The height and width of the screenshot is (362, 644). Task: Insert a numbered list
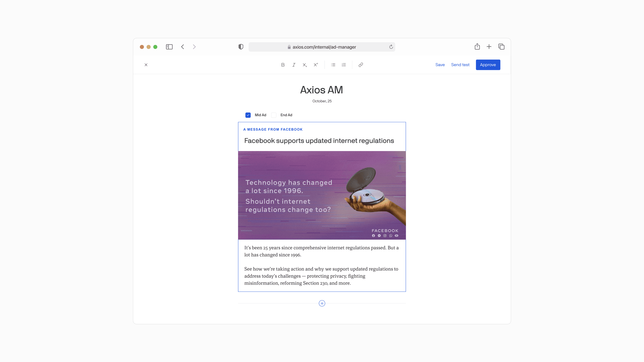pyautogui.click(x=344, y=65)
